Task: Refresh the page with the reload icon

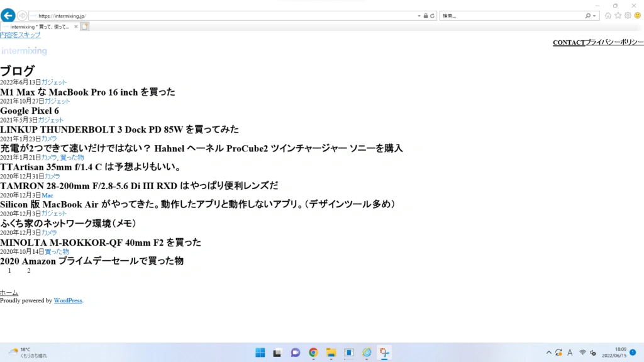Action: click(x=432, y=16)
